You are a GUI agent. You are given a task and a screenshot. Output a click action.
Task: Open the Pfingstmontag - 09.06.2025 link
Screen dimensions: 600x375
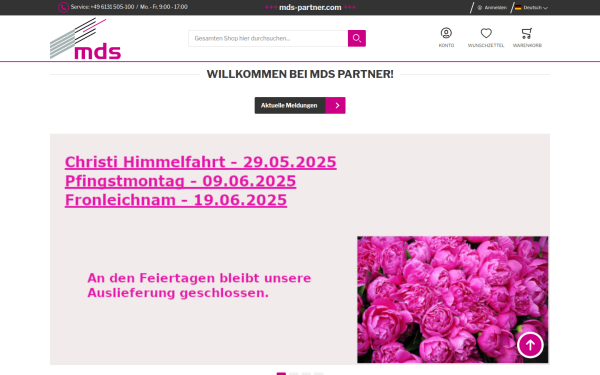180,181
